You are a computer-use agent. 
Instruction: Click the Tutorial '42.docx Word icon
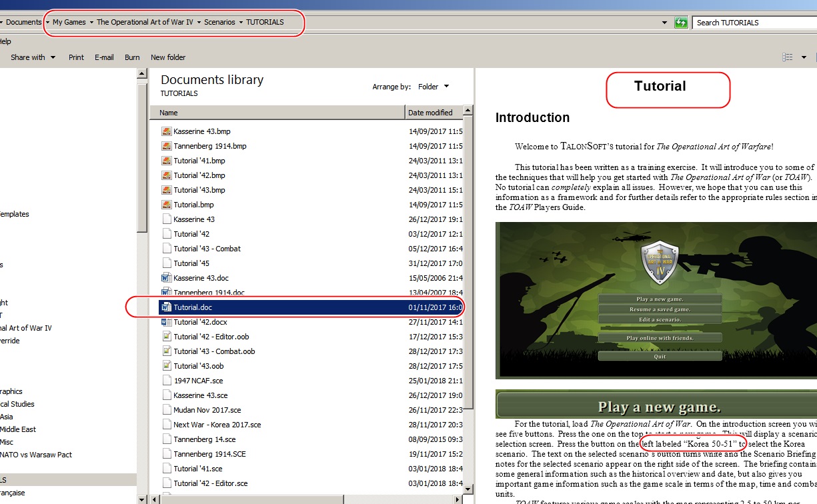(167, 322)
